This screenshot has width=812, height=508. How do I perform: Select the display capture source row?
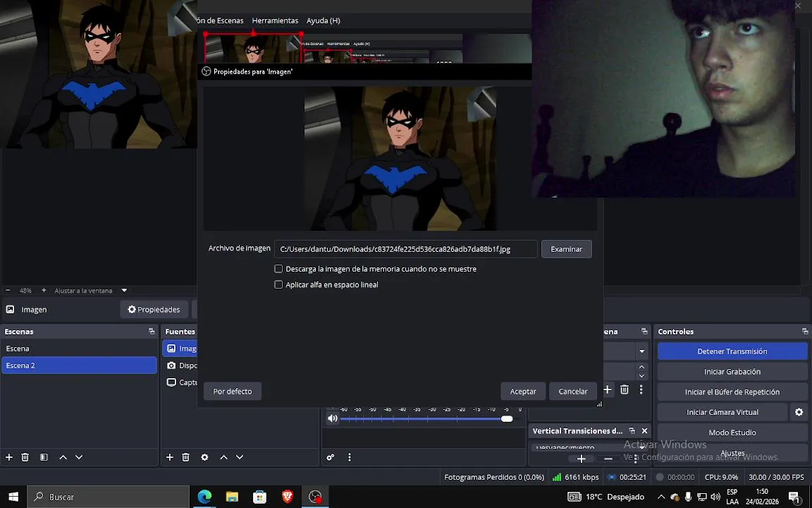pyautogui.click(x=180, y=382)
